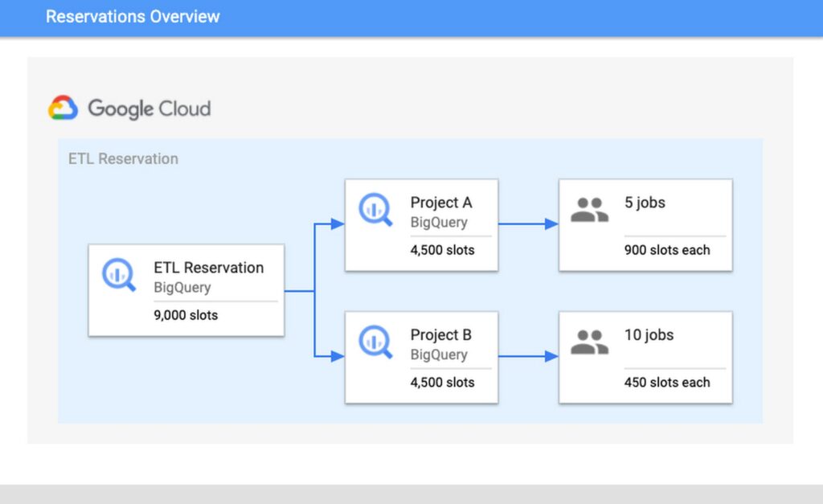Screen dimensions: 823x504
Task: Click the ETL Reservation BigQuery icon
Action: tap(119, 275)
